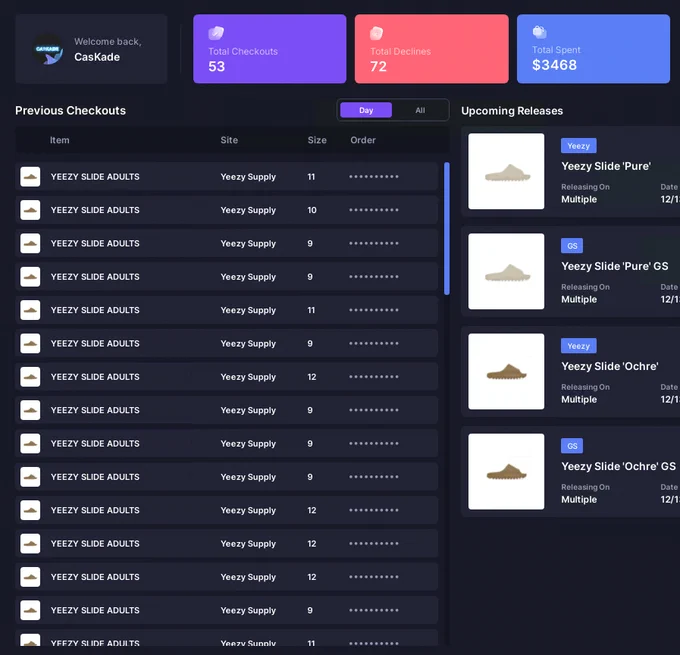Click the 'Total Declines' label
The height and width of the screenshot is (655, 680).
400,51
